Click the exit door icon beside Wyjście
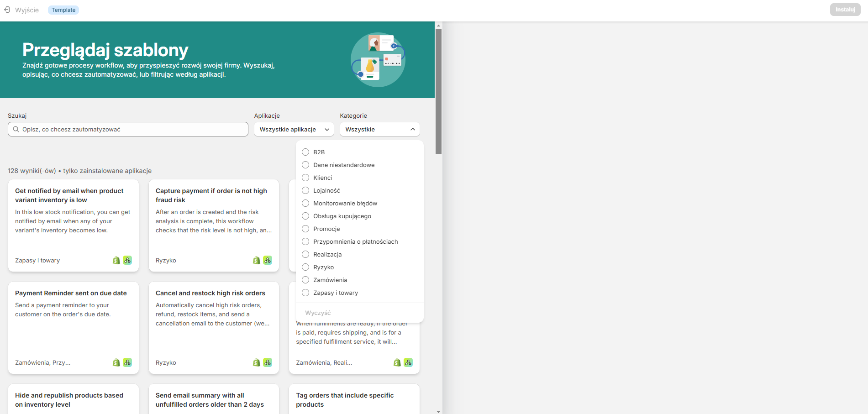 [x=7, y=10]
